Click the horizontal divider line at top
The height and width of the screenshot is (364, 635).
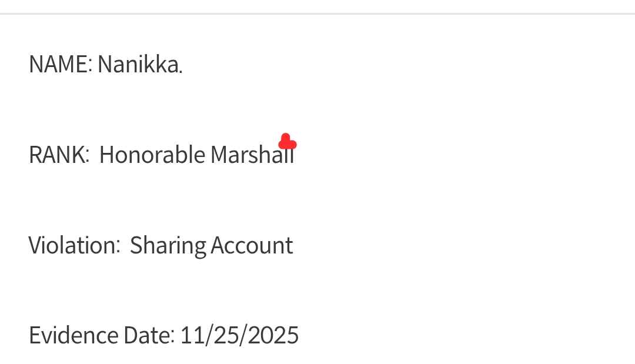click(x=317, y=13)
